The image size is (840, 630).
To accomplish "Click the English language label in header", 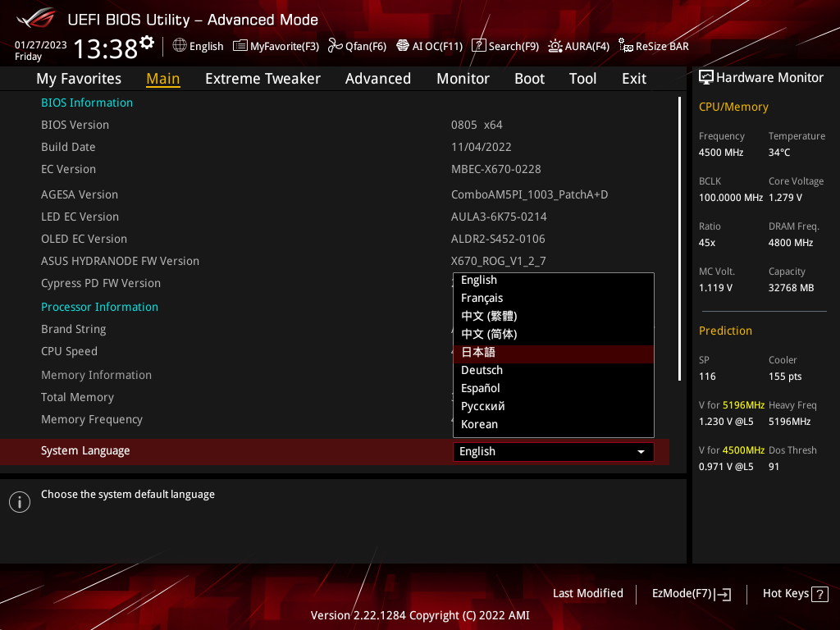I will (x=206, y=46).
